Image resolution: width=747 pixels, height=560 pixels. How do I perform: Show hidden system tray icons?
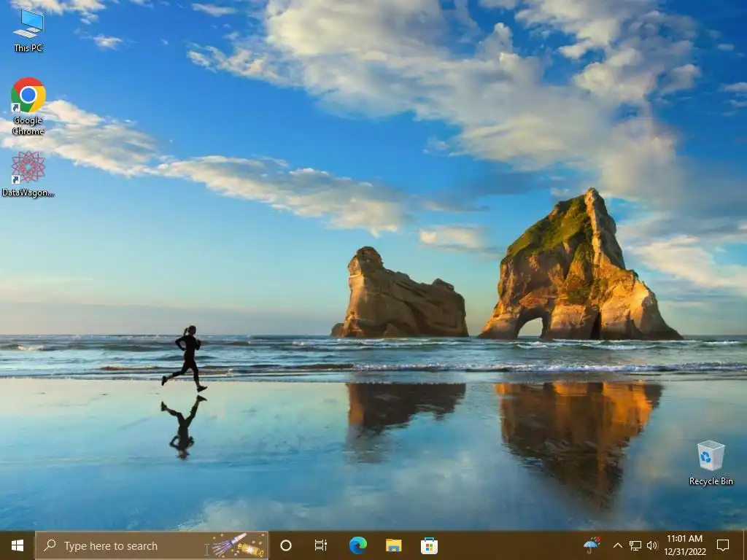click(617, 545)
